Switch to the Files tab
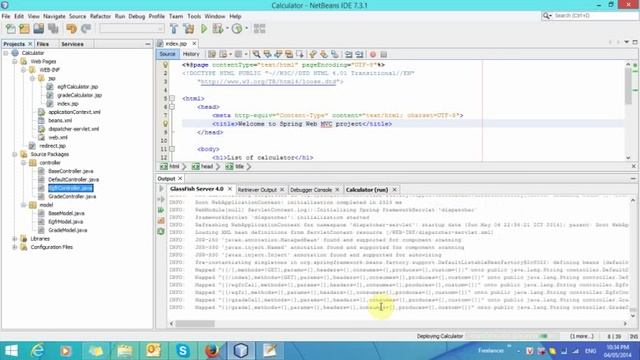640x360 pixels. point(42,44)
